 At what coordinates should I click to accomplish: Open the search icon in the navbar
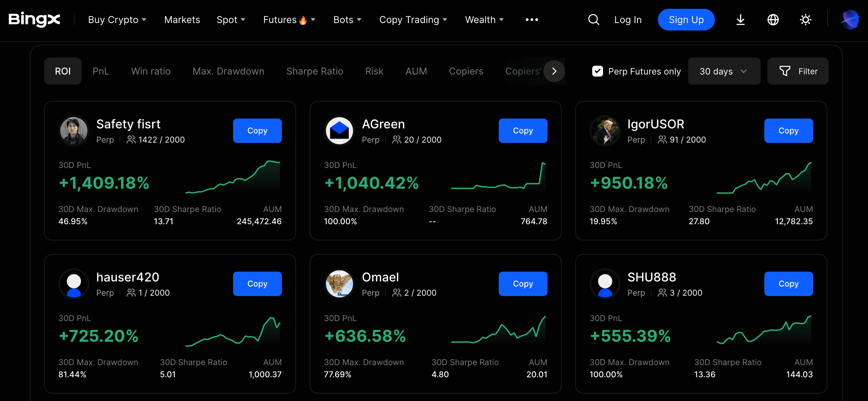593,20
